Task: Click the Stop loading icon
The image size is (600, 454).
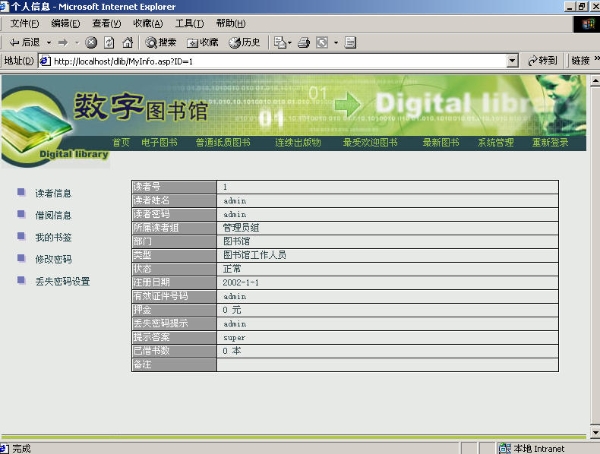Action: 91,42
